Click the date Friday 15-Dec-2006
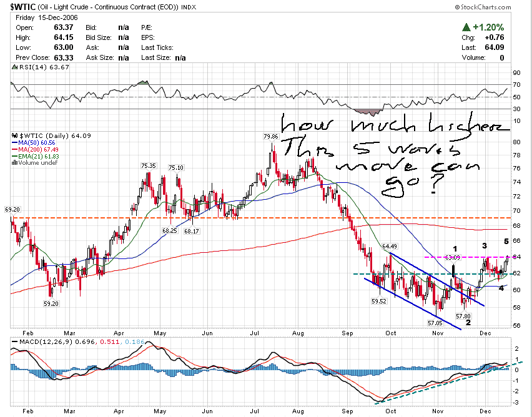Viewport: 532px width, 417px height. pyautogui.click(x=47, y=17)
